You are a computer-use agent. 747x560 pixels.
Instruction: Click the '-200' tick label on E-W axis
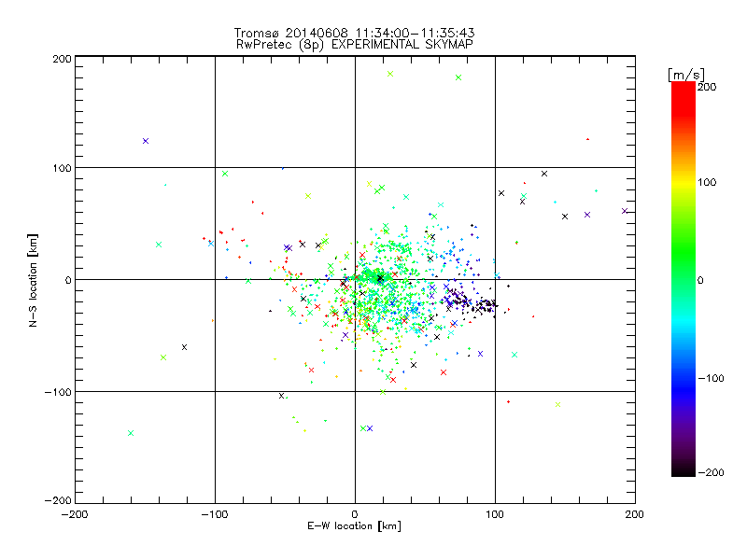(x=75, y=514)
